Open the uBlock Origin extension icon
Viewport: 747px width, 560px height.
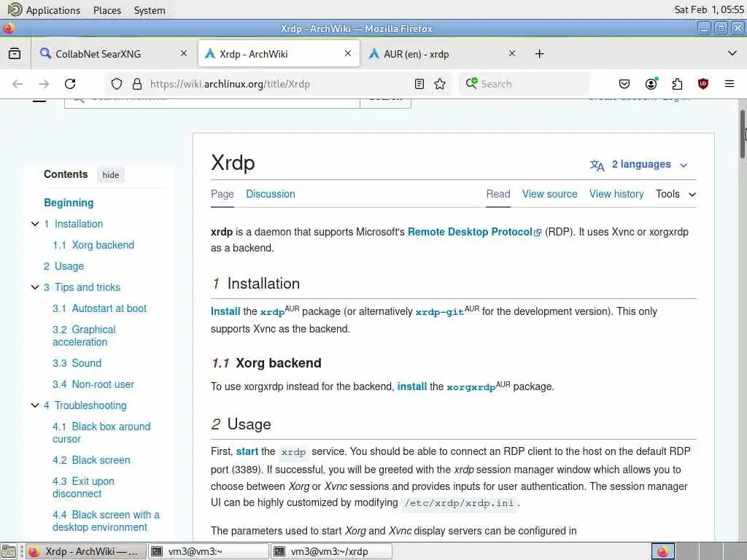(703, 85)
